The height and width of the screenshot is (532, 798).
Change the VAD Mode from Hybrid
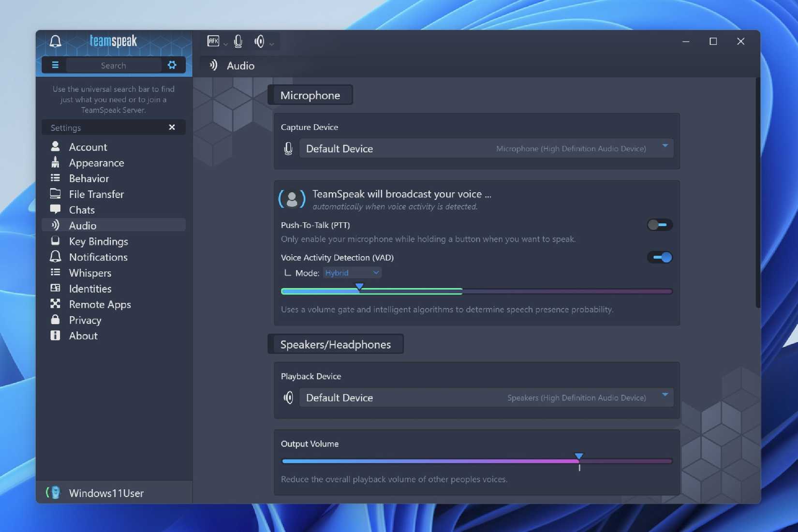click(x=352, y=272)
